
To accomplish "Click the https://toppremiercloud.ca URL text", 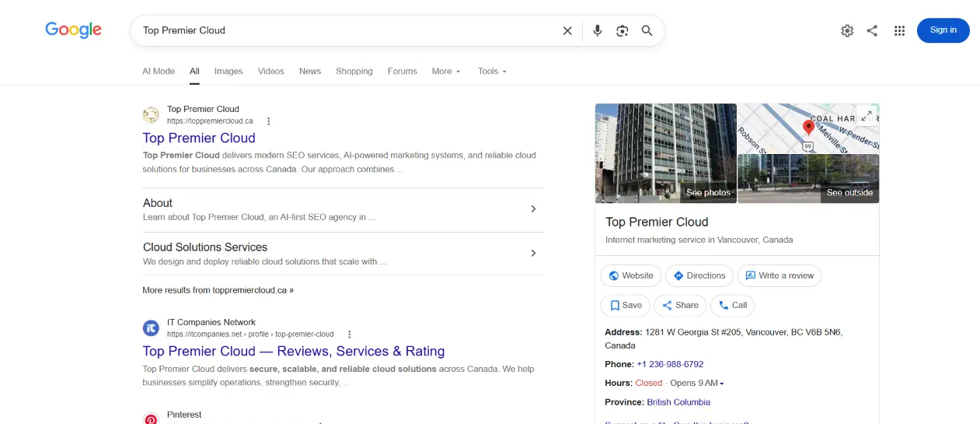I will (x=210, y=121).
